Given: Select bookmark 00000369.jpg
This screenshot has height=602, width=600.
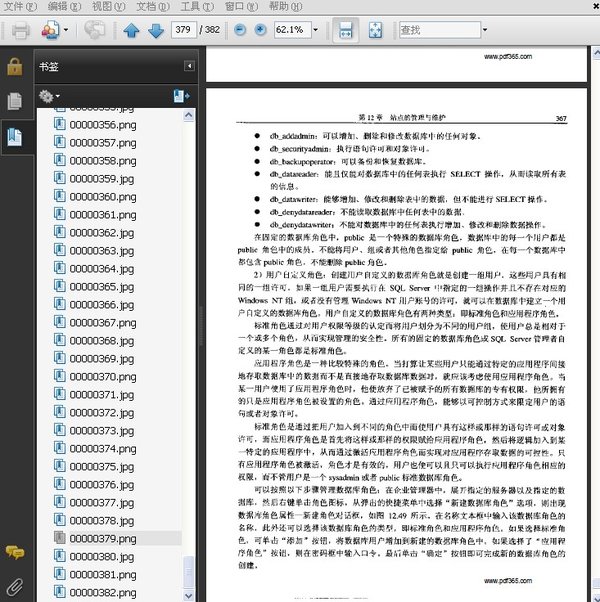Looking at the screenshot, I should (102, 359).
